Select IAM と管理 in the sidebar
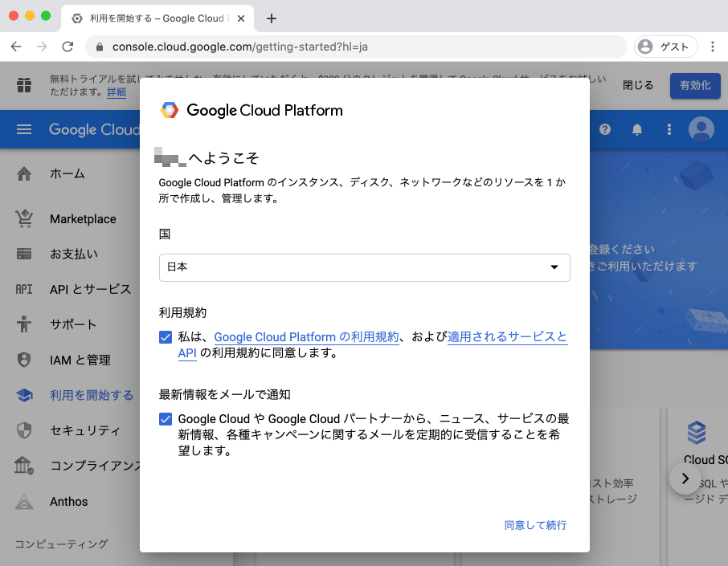728x566 pixels. click(80, 360)
